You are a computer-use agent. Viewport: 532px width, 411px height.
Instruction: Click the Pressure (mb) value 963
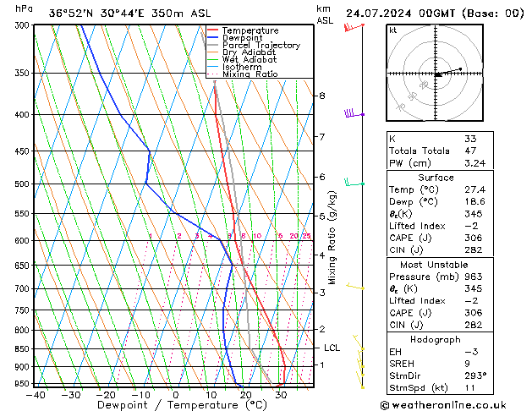click(474, 277)
